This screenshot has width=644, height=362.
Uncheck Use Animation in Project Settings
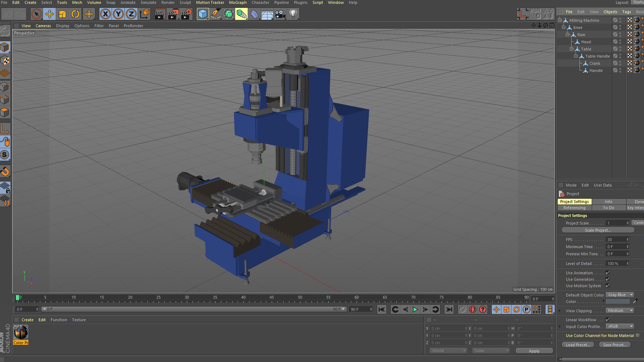pos(607,273)
